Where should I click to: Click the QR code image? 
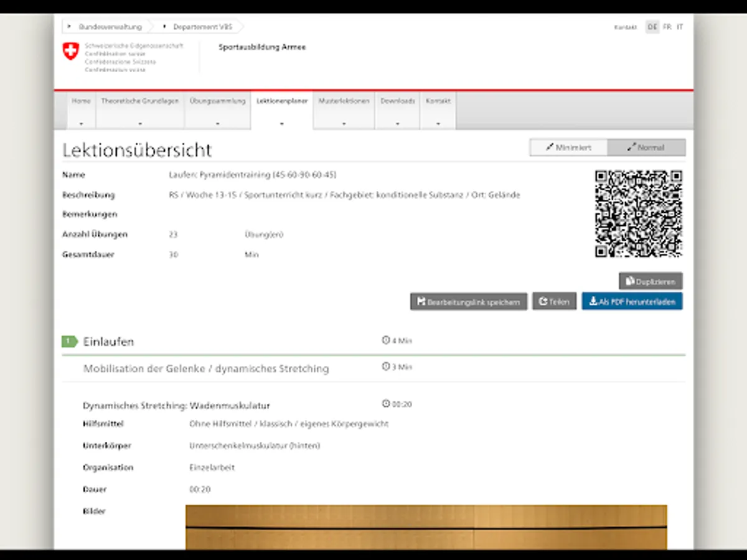(639, 213)
